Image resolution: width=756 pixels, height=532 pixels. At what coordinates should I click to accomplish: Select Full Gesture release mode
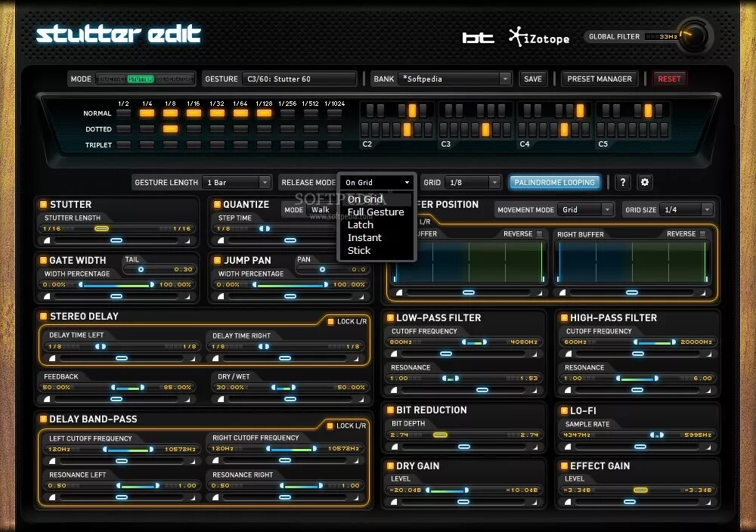point(376,212)
